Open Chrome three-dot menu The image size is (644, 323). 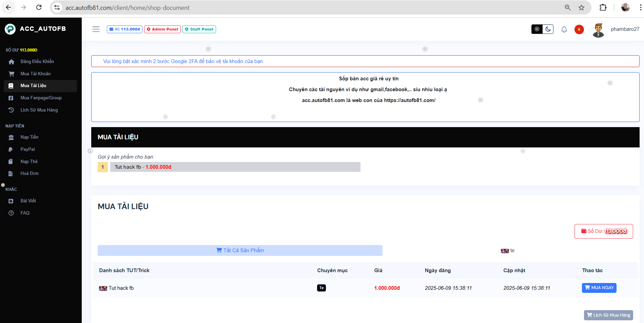640,7
